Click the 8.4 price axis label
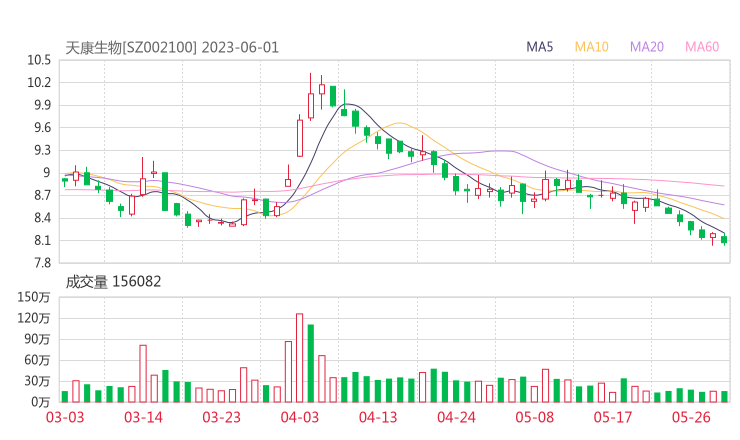 click(x=42, y=218)
